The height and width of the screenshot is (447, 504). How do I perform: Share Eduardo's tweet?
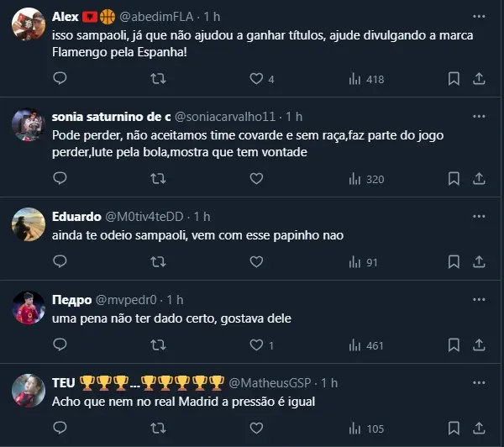click(479, 262)
